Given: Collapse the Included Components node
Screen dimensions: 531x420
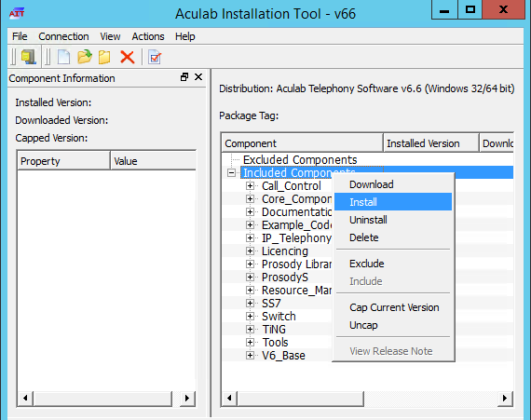Looking at the screenshot, I should coord(231,173).
